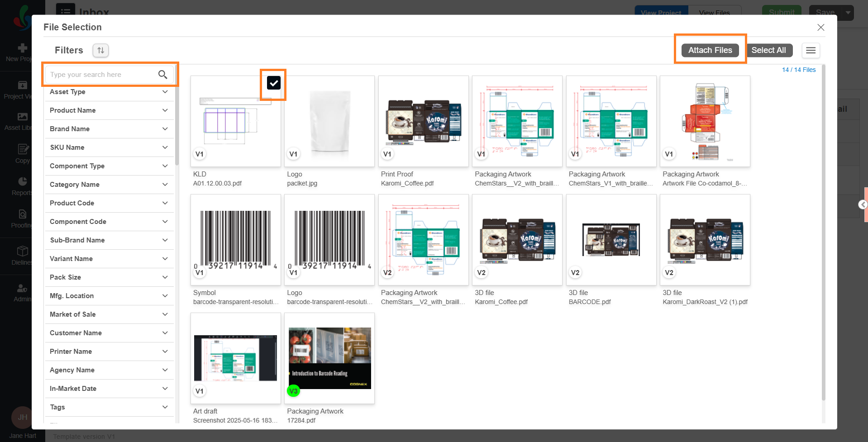Expand the Asset Type filter
Viewport: 868px width, 442px height.
pyautogui.click(x=109, y=92)
